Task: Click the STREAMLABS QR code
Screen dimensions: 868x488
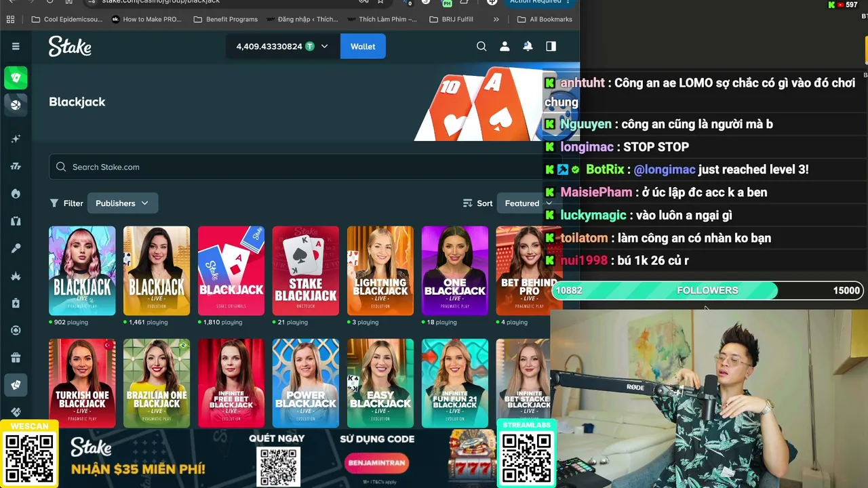Action: 526,459
